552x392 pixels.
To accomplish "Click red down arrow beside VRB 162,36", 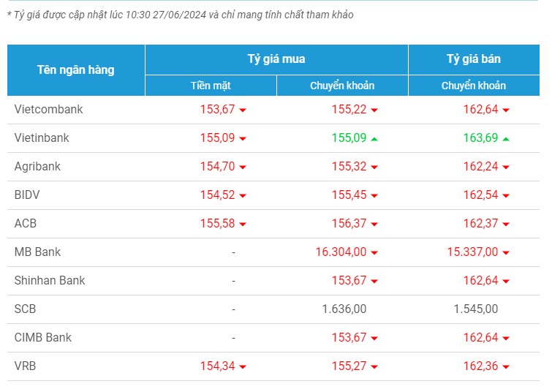I will pos(506,367).
